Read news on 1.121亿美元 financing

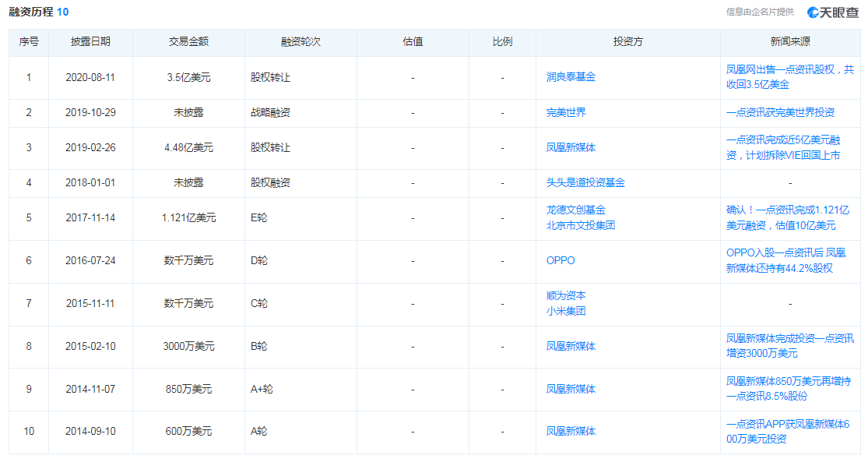(x=787, y=217)
